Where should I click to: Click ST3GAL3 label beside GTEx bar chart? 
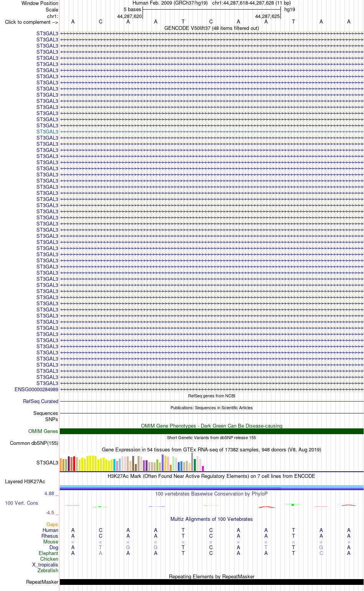[x=47, y=463]
